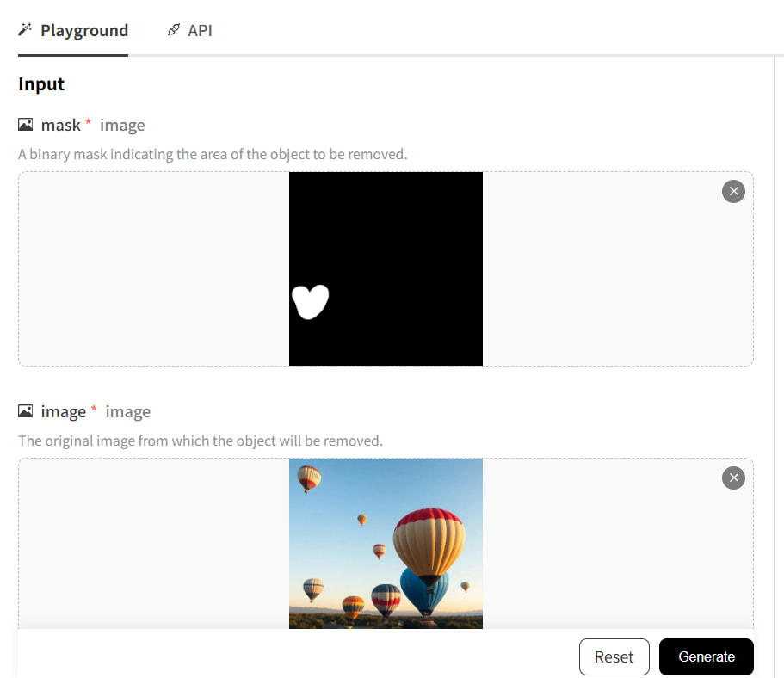784x678 pixels.
Task: Click the original image description text
Action: click(x=201, y=441)
